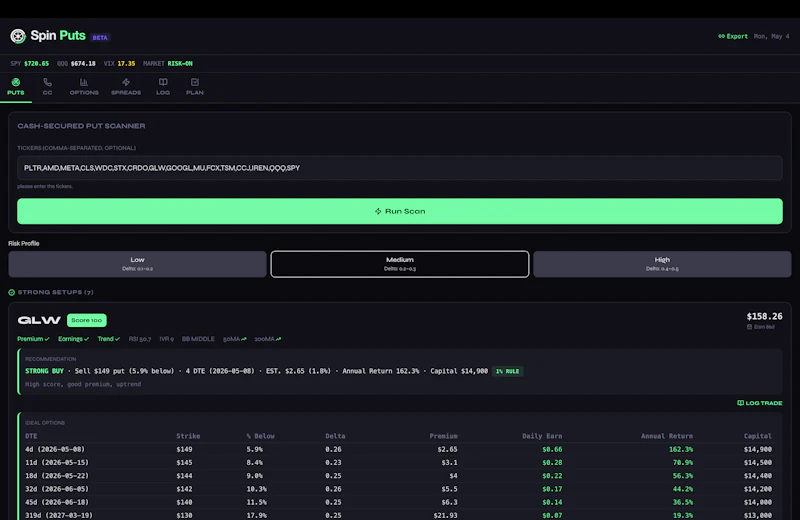Image resolution: width=800 pixels, height=520 pixels.
Task: Click the Delta column header
Action: tap(335, 436)
